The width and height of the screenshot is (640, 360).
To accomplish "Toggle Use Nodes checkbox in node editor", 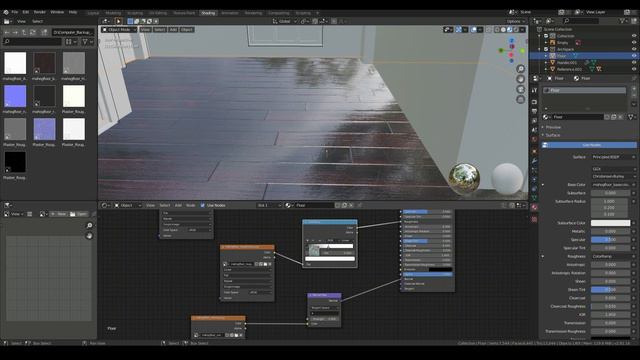I will point(203,205).
